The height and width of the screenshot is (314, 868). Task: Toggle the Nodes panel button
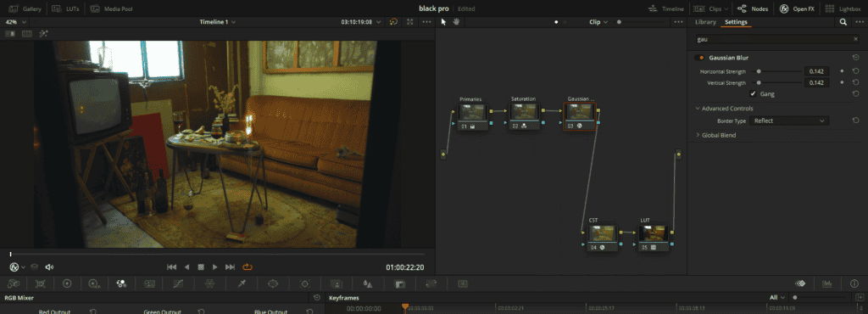(753, 8)
